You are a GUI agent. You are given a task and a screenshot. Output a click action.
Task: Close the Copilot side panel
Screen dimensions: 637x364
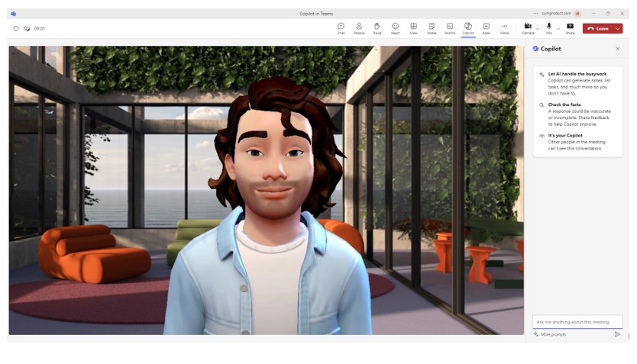tap(618, 49)
